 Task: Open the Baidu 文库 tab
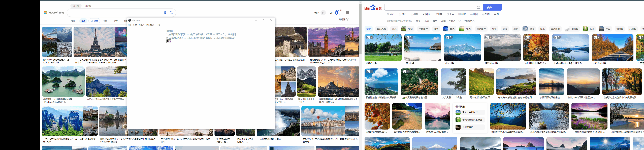pos(450,14)
